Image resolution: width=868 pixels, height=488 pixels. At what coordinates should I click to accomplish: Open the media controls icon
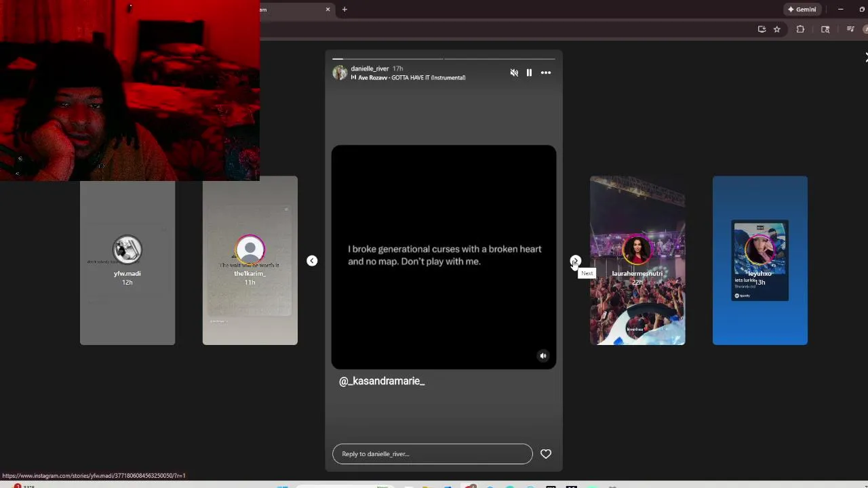(850, 29)
